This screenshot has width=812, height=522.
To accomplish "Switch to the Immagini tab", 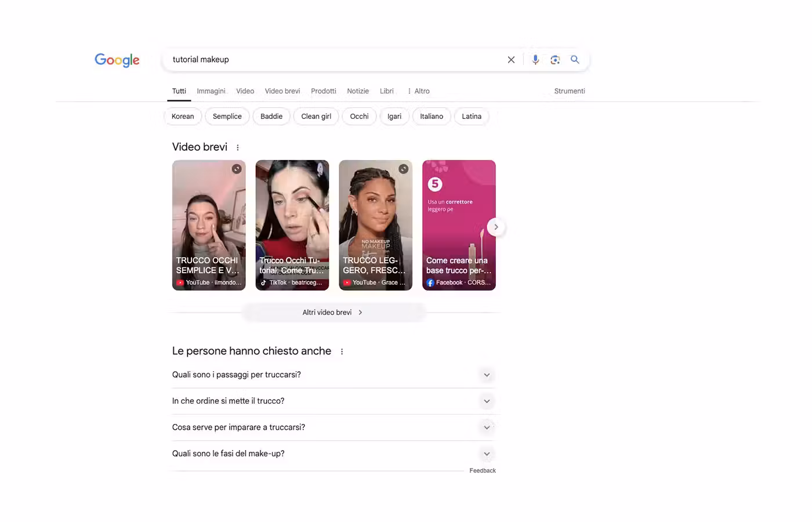I will coord(211,91).
